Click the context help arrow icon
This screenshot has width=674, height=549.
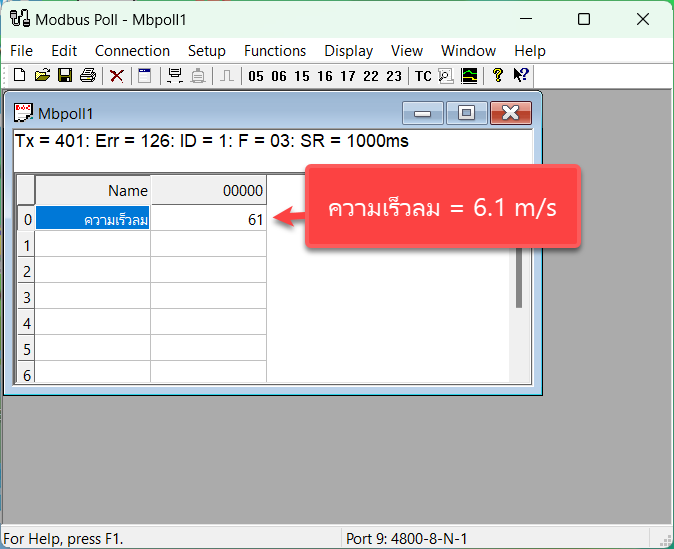pos(521,75)
